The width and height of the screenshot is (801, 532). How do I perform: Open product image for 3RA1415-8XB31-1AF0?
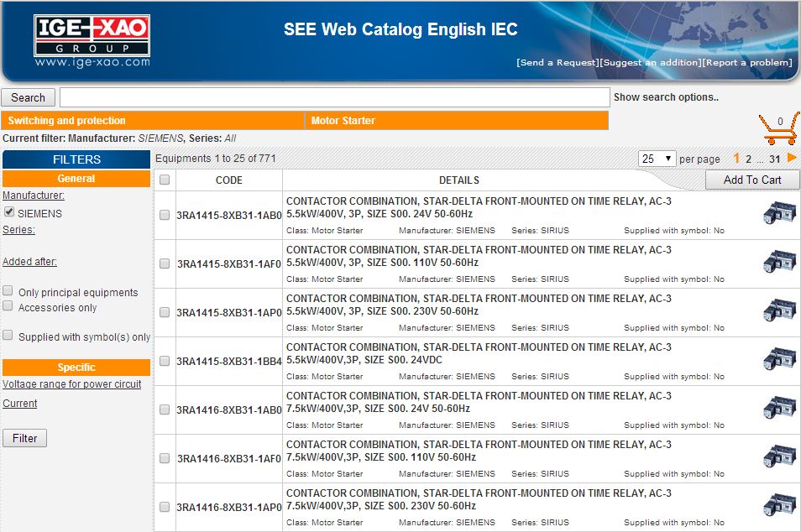(x=779, y=262)
